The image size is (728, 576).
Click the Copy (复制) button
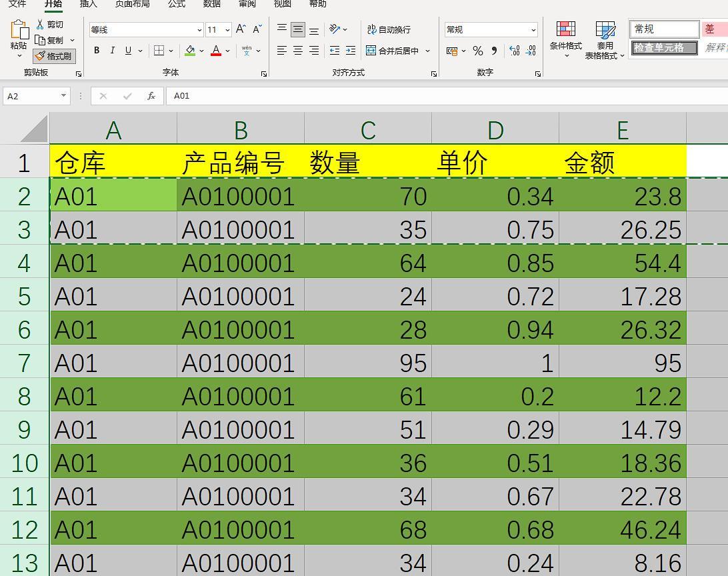tap(51, 41)
